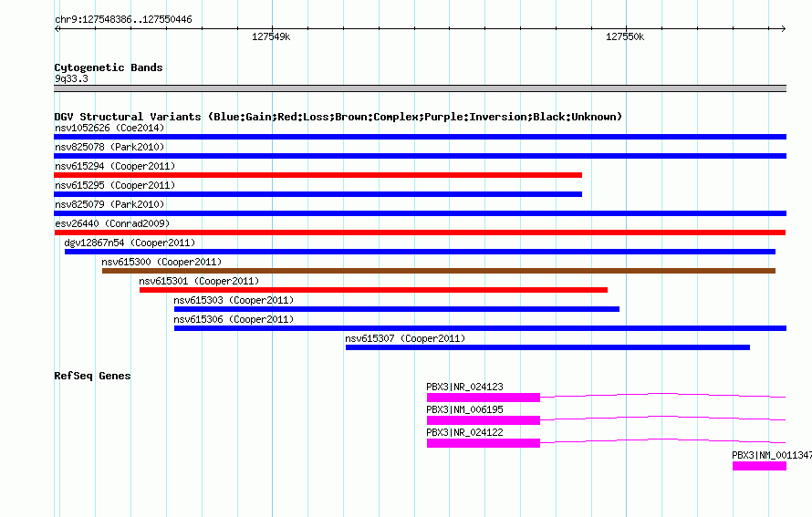Open variant label nsv615301 (Cooper2011)
Screen dimensions: 812x517
(x=199, y=281)
